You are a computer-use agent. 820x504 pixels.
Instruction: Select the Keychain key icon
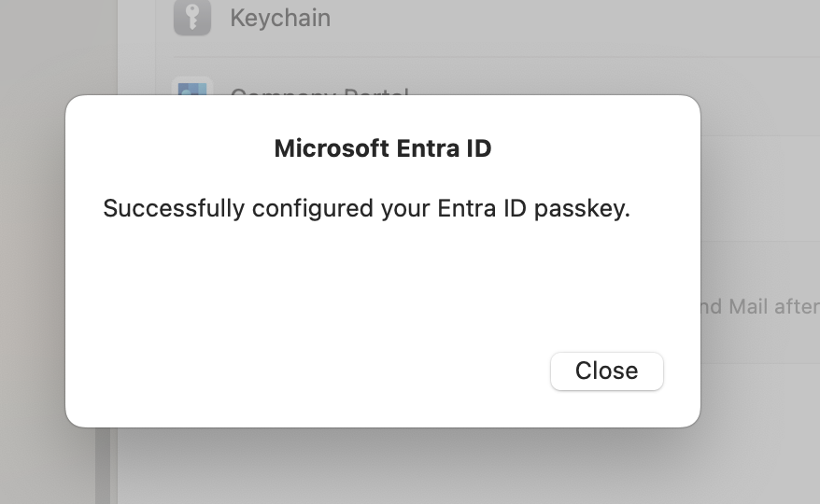192,17
